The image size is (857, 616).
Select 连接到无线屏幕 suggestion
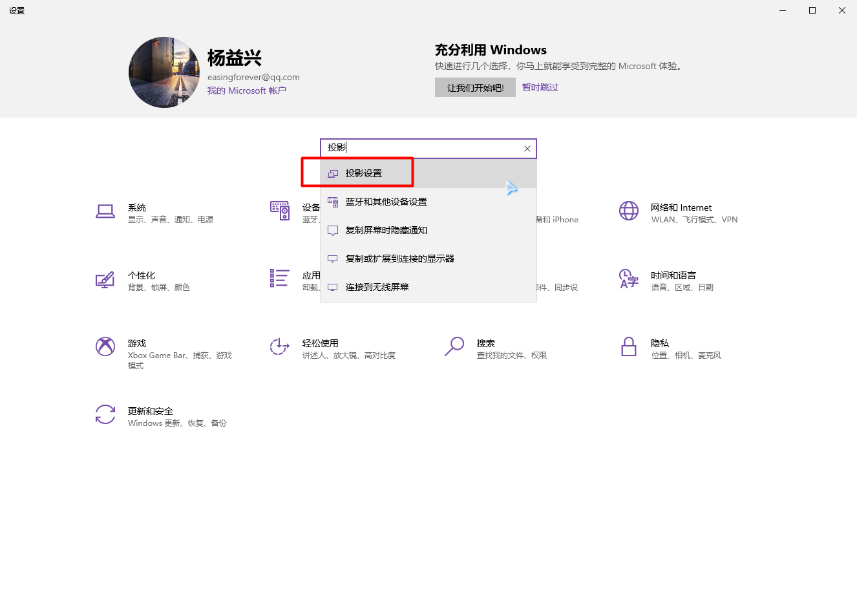(428, 287)
